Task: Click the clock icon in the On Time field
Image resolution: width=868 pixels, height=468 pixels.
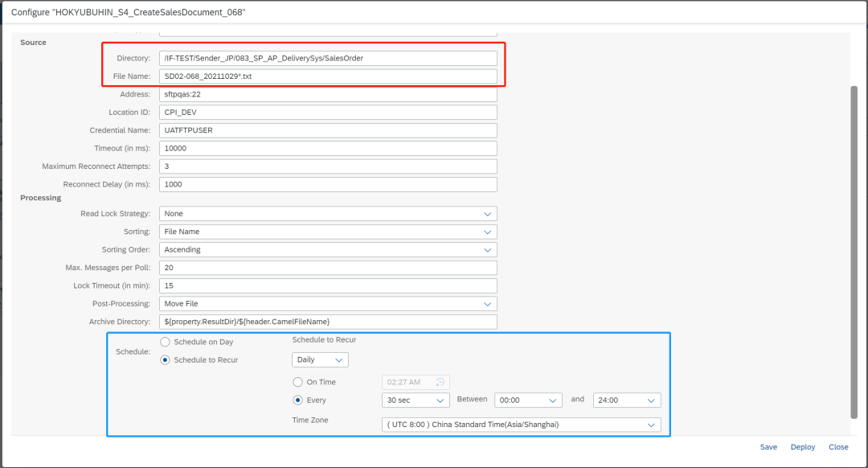Action: [440, 382]
